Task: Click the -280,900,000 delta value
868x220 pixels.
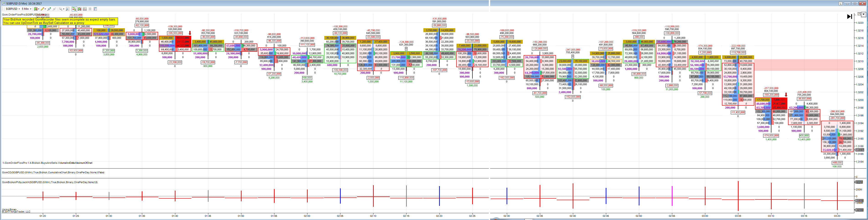Action: tap(837, 112)
